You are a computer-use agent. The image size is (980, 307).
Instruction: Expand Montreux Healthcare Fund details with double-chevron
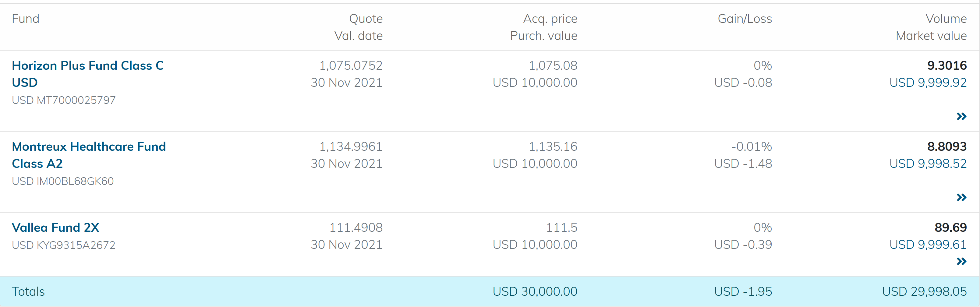coord(961,197)
